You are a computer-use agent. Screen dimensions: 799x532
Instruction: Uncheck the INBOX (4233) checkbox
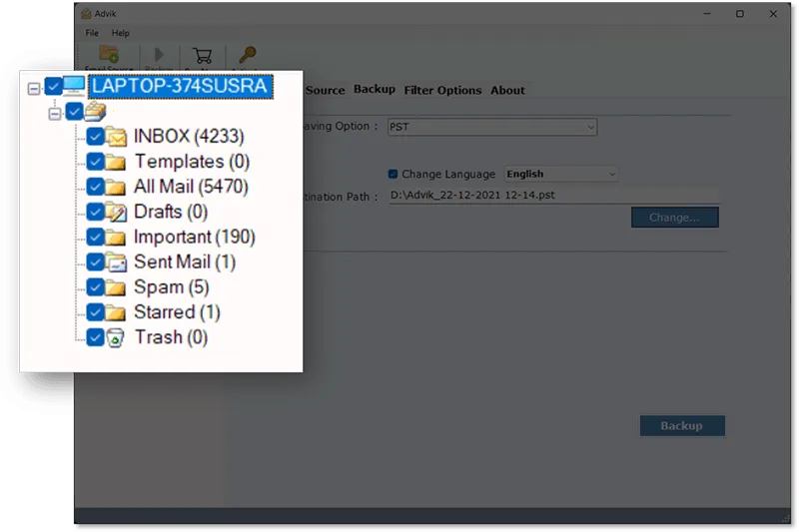click(95, 136)
